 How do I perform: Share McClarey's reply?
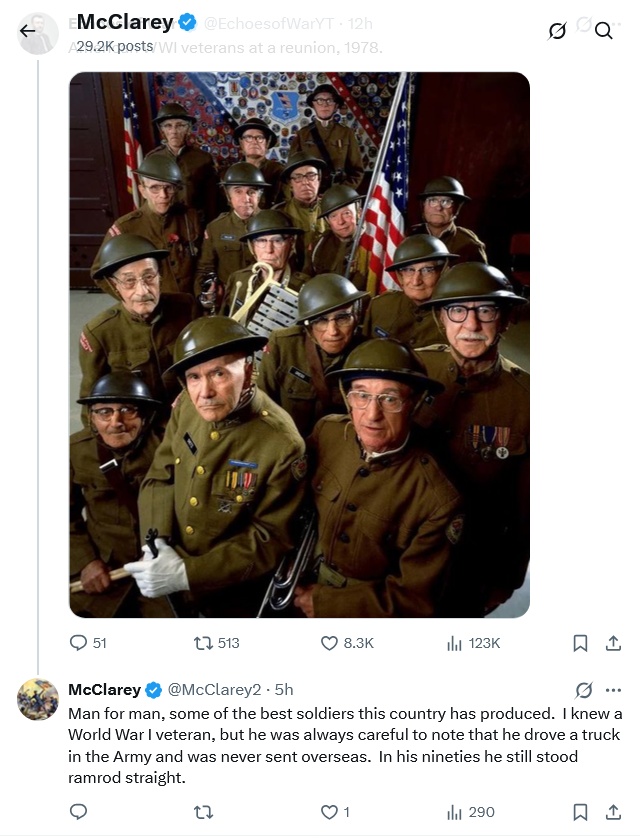[x=613, y=812]
